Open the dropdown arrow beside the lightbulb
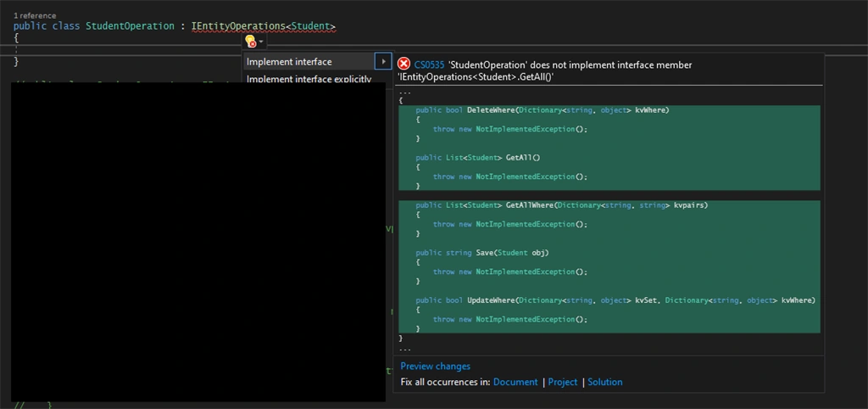 pyautogui.click(x=261, y=42)
